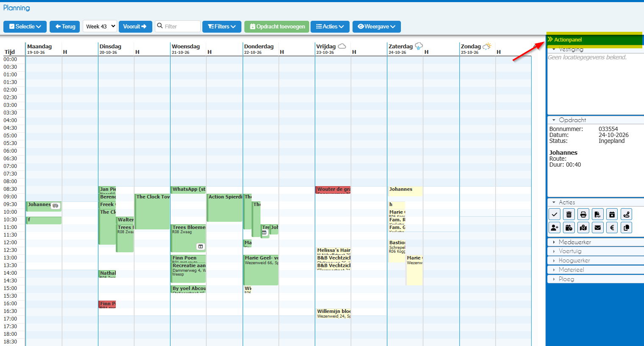The image size is (644, 346).
Task: Click the add person action icon
Action: click(x=554, y=228)
